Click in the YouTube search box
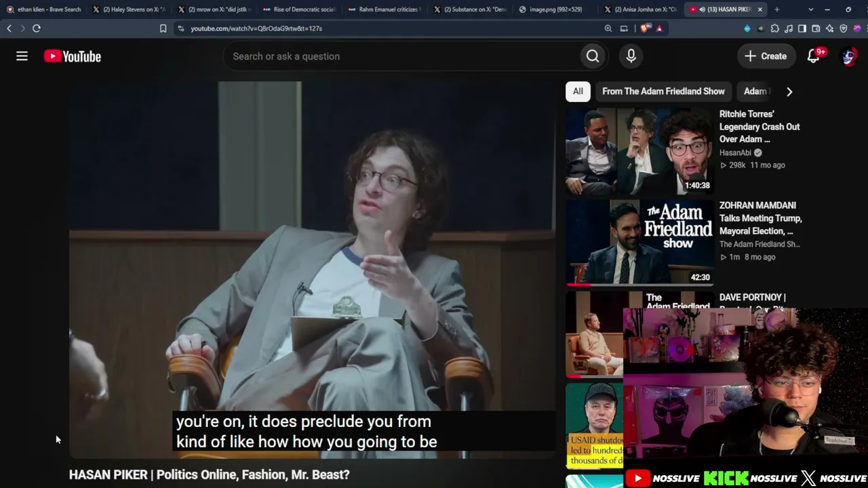 coord(401,56)
